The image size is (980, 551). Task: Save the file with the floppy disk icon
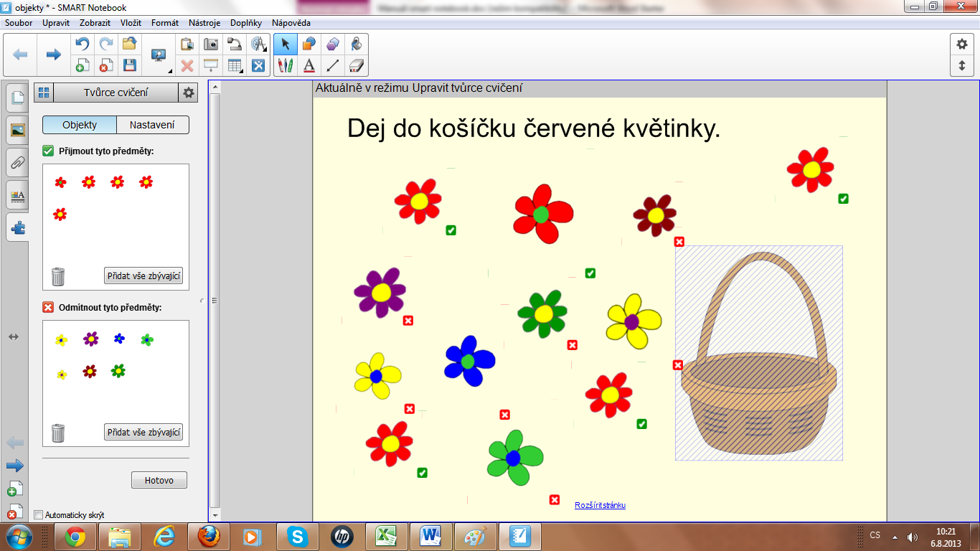(x=129, y=65)
